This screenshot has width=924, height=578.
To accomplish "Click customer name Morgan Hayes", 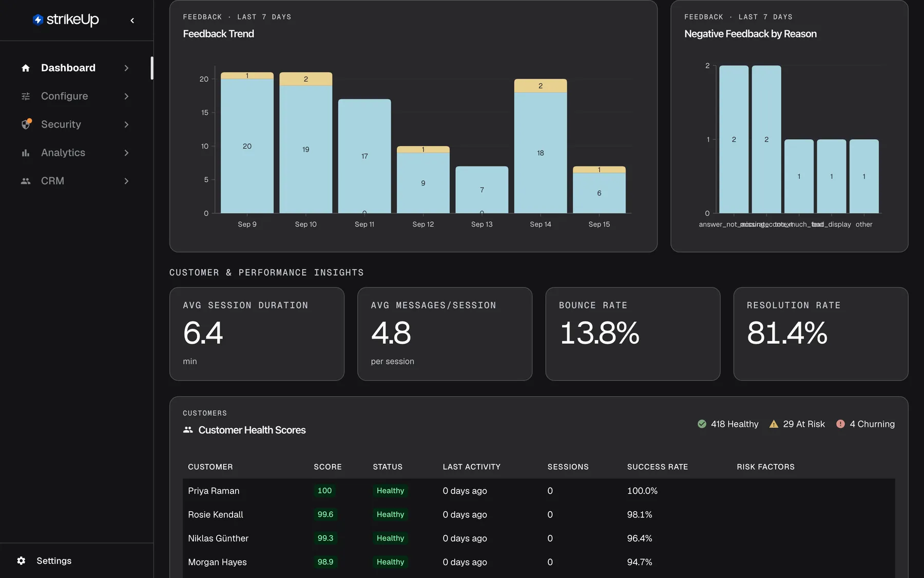I will click(217, 562).
